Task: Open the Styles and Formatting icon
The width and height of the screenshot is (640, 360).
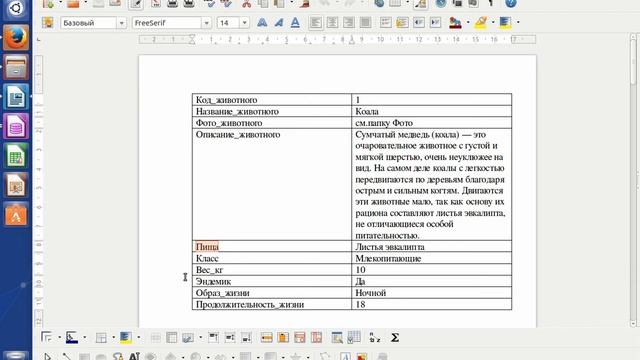Action: click(48, 22)
